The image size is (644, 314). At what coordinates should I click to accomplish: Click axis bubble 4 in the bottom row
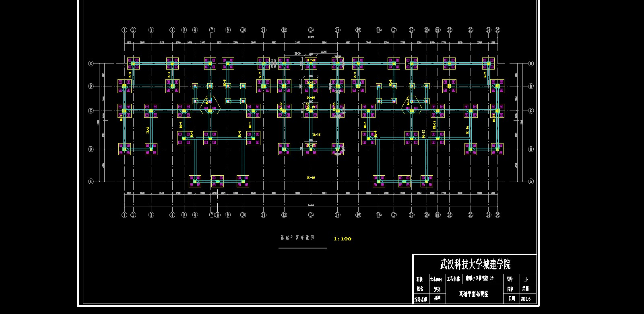tap(172, 215)
